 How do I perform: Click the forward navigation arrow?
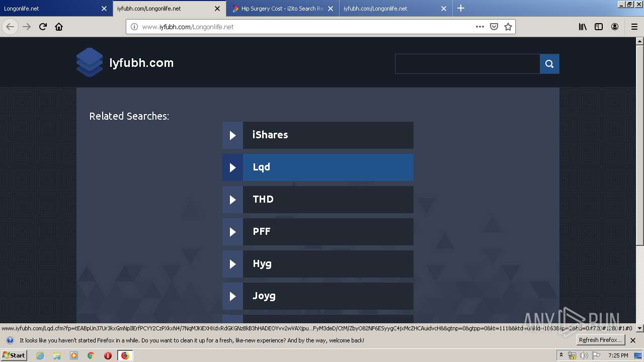[x=27, y=27]
